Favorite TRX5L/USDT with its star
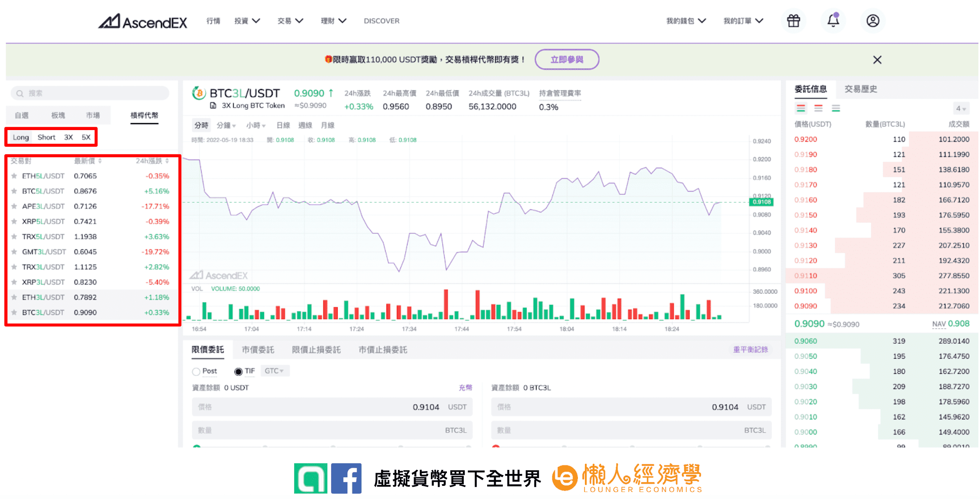The image size is (980, 499). point(14,237)
